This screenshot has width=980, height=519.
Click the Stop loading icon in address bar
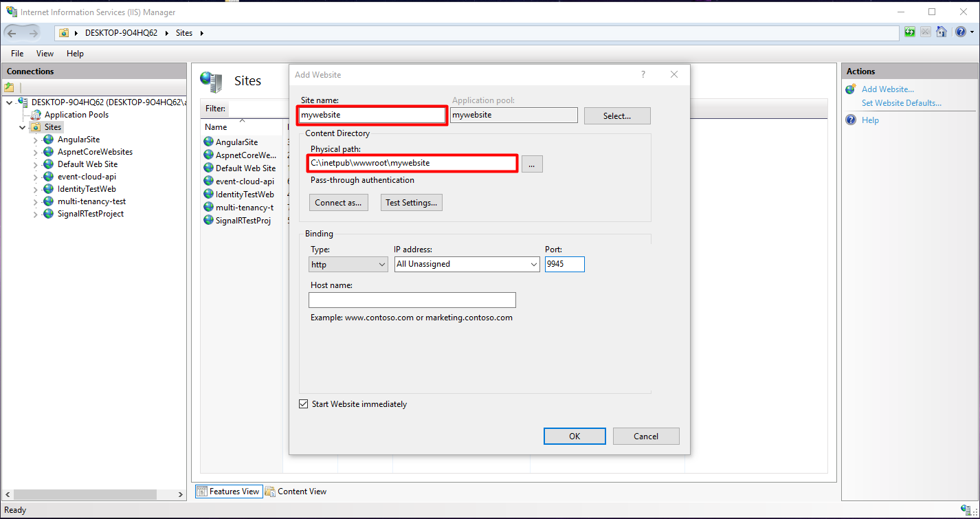(926, 32)
